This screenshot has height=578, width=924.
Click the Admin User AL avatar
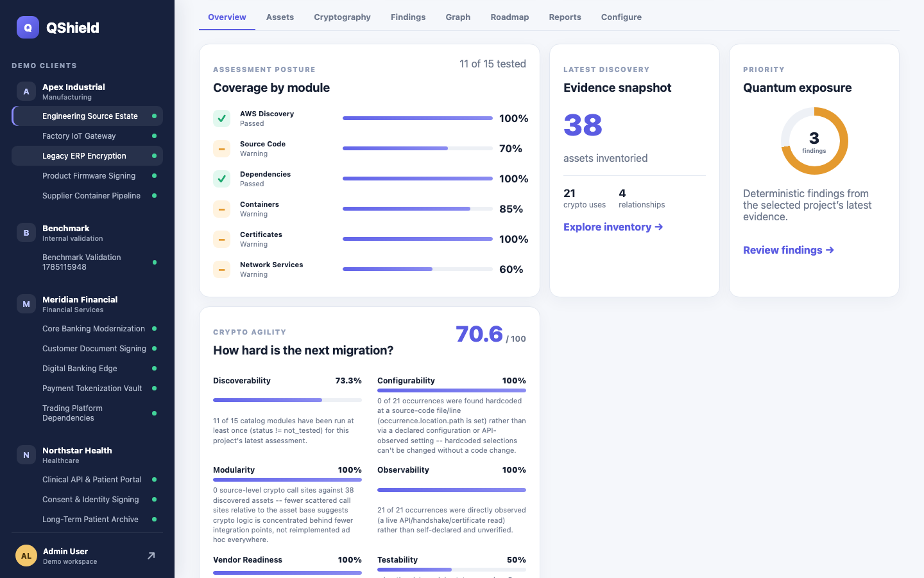(26, 556)
